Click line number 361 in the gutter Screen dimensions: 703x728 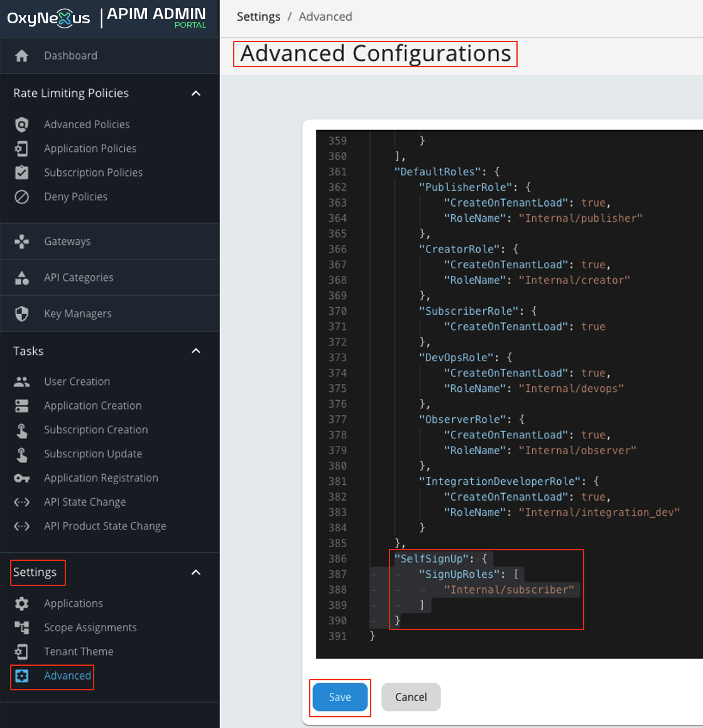coord(337,171)
